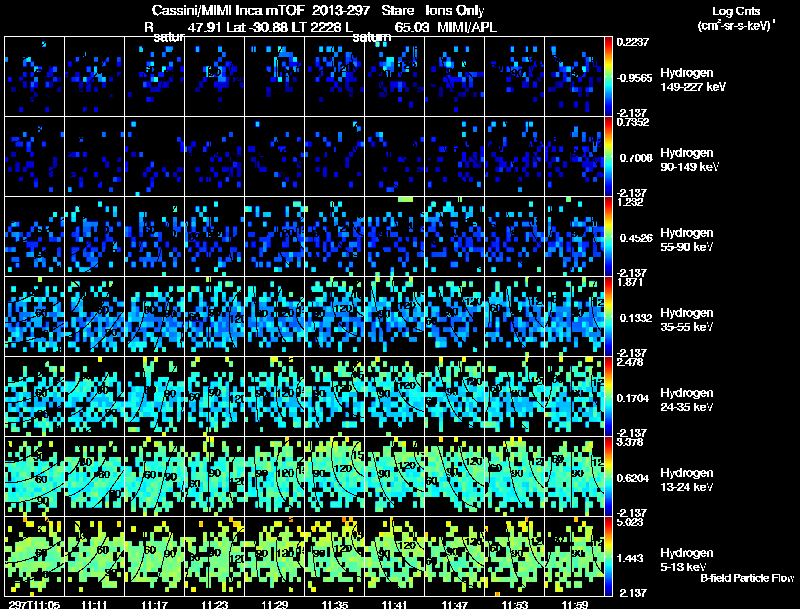Click the colorbar maximum value '0.2237'

(x=633, y=42)
